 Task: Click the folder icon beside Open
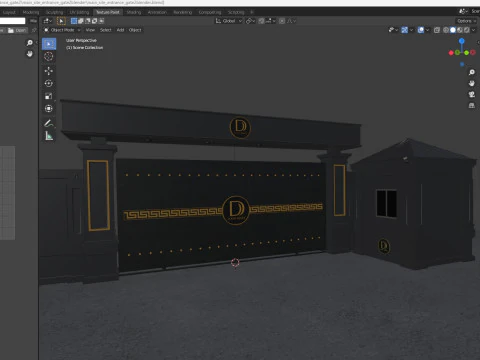[11, 30]
